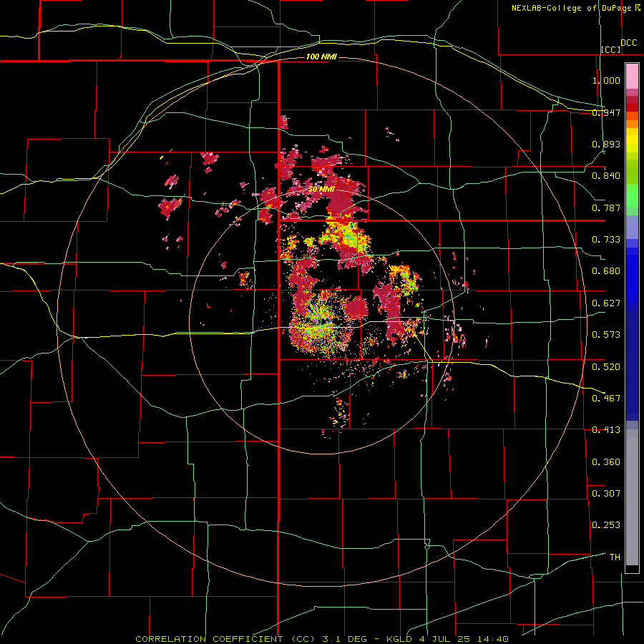The height and width of the screenshot is (644, 644).
Task: Click the 0.520 legend value
Action: click(606, 367)
